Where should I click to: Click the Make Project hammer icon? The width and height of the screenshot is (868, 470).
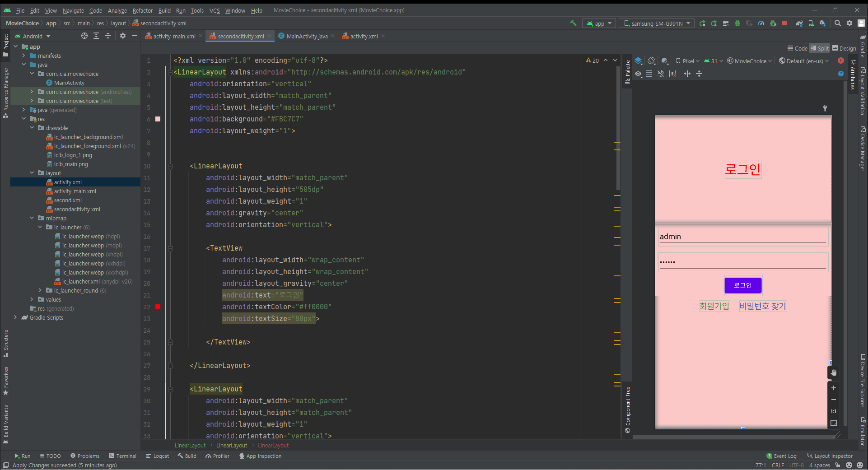(x=573, y=23)
